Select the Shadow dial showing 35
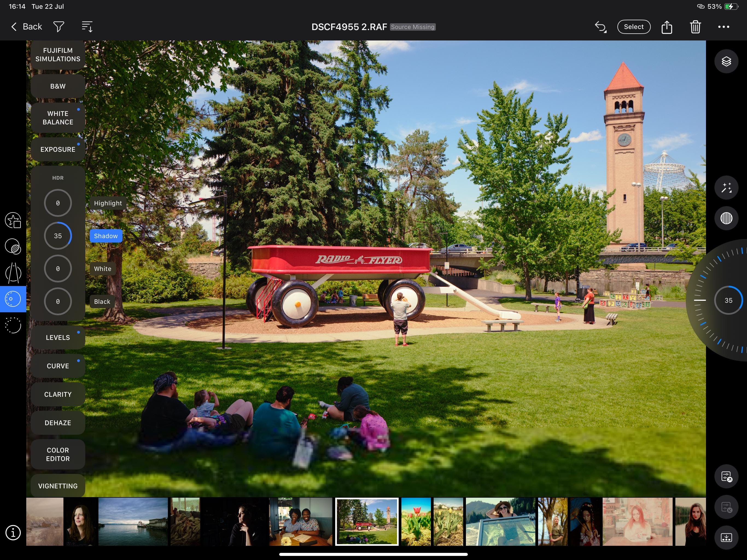Viewport: 747px width, 560px height. [x=58, y=236]
